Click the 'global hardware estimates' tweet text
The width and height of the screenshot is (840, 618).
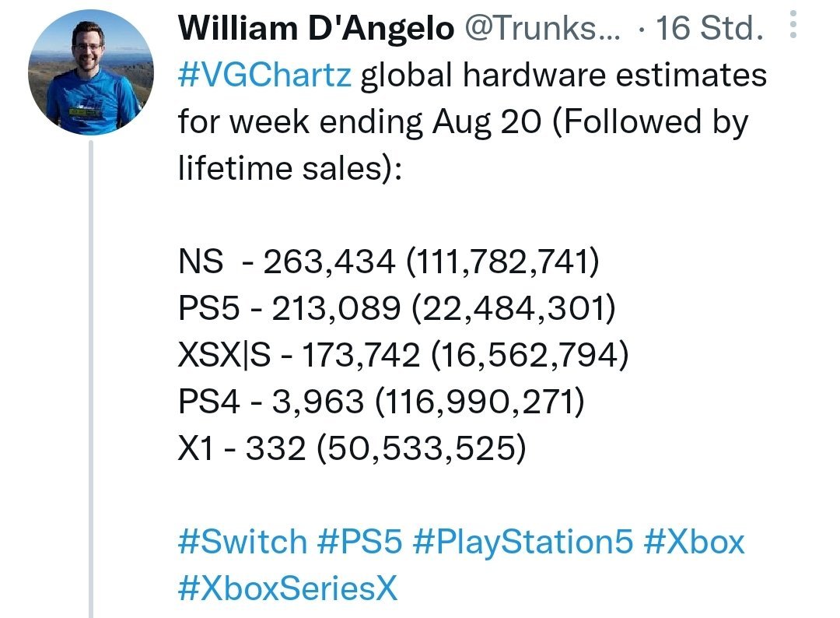coord(564,75)
